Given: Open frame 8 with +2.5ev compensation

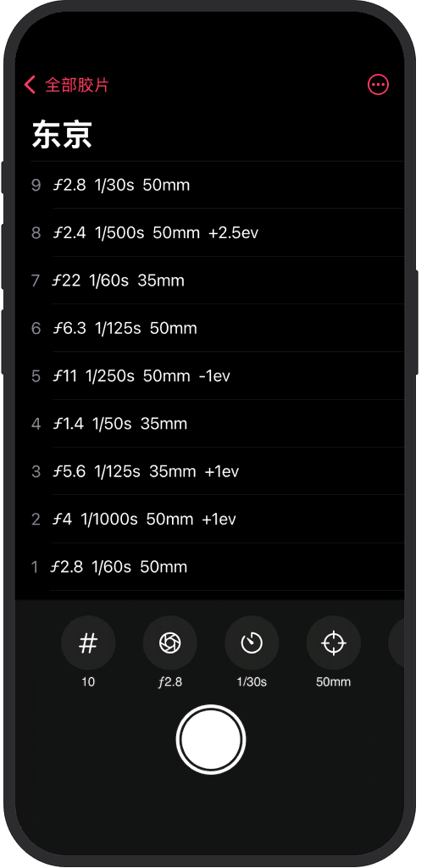Looking at the screenshot, I should (217, 232).
